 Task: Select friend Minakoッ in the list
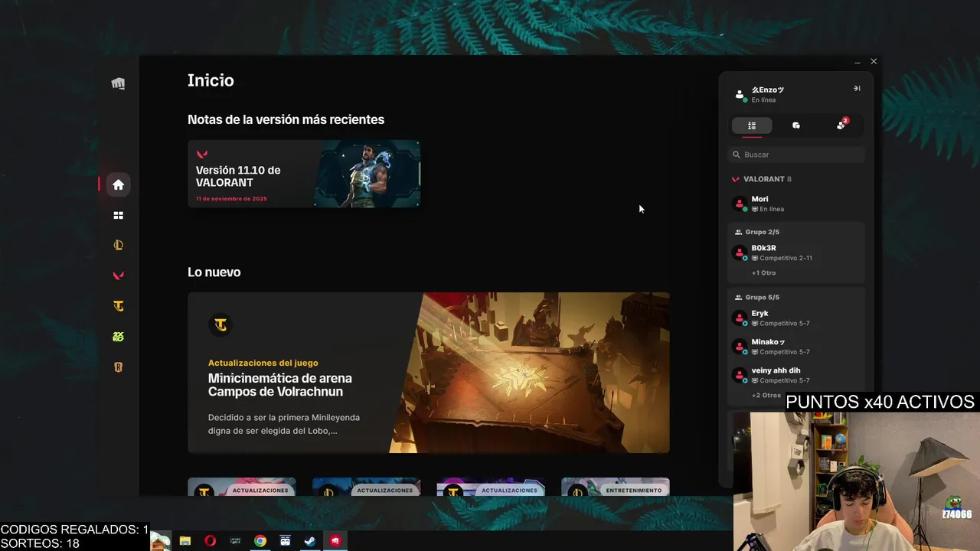[796, 347]
